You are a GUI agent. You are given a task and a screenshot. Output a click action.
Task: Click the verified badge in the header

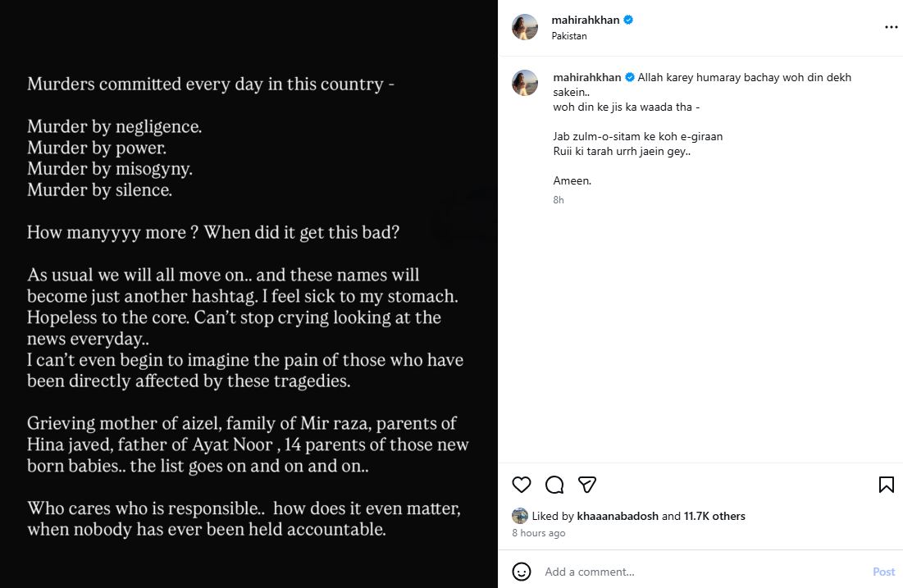coord(628,20)
